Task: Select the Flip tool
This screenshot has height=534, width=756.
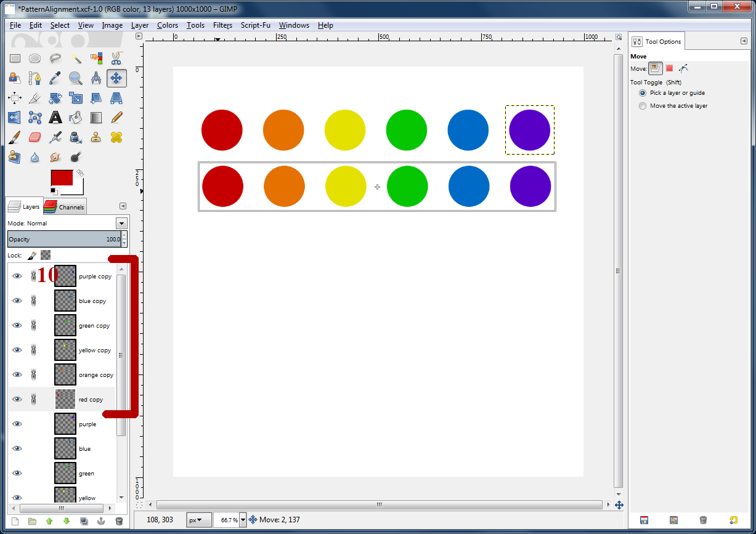Action: (15, 118)
